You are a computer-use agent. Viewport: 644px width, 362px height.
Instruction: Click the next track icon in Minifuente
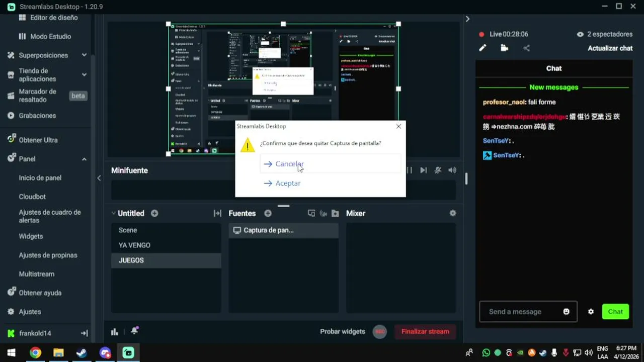coord(424,170)
